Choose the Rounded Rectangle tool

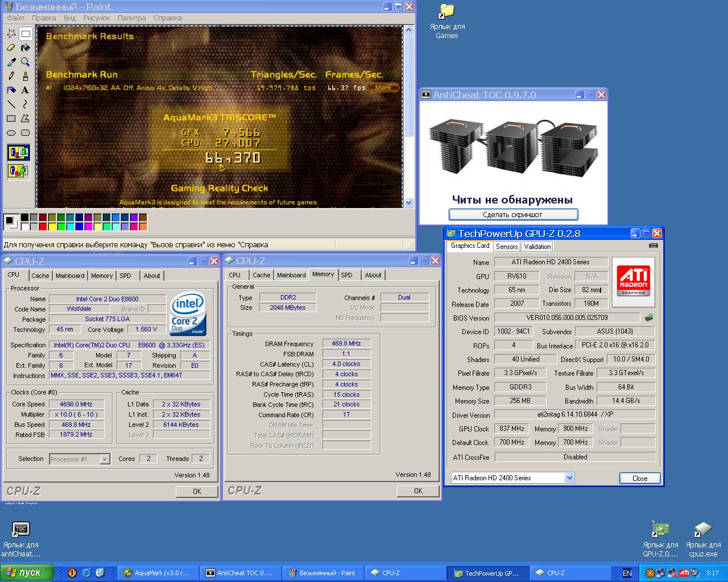(x=25, y=133)
